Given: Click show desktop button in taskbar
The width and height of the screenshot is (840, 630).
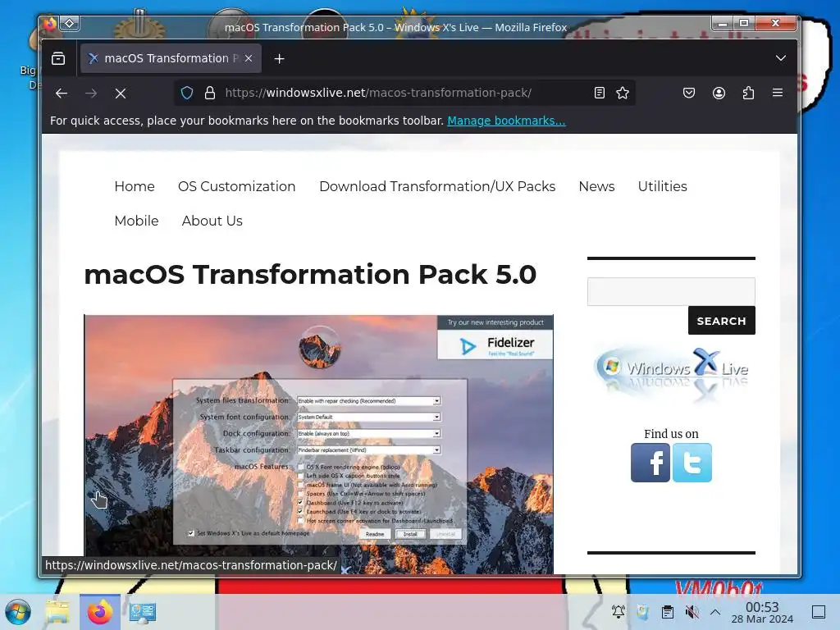Looking at the screenshot, I should click(x=819, y=612).
